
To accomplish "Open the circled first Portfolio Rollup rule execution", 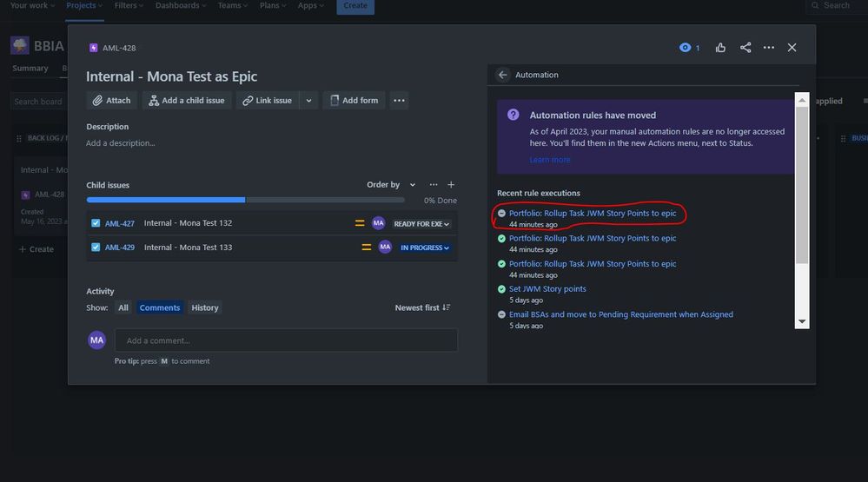I will [x=593, y=213].
